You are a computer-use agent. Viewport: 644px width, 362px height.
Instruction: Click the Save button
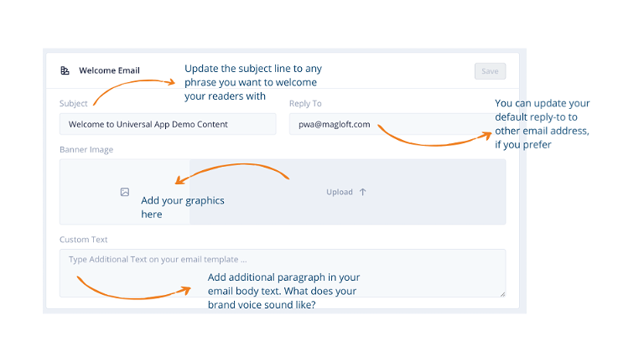490,71
